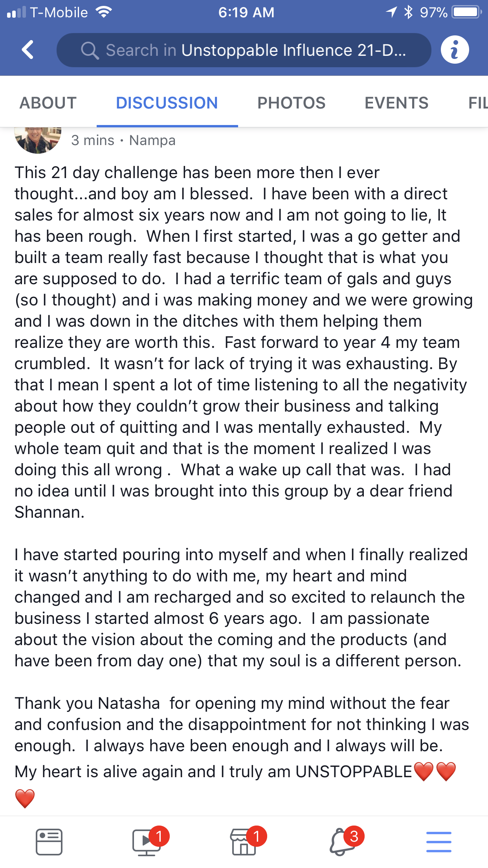
Task: Open the group info icon
Action: [x=455, y=50]
